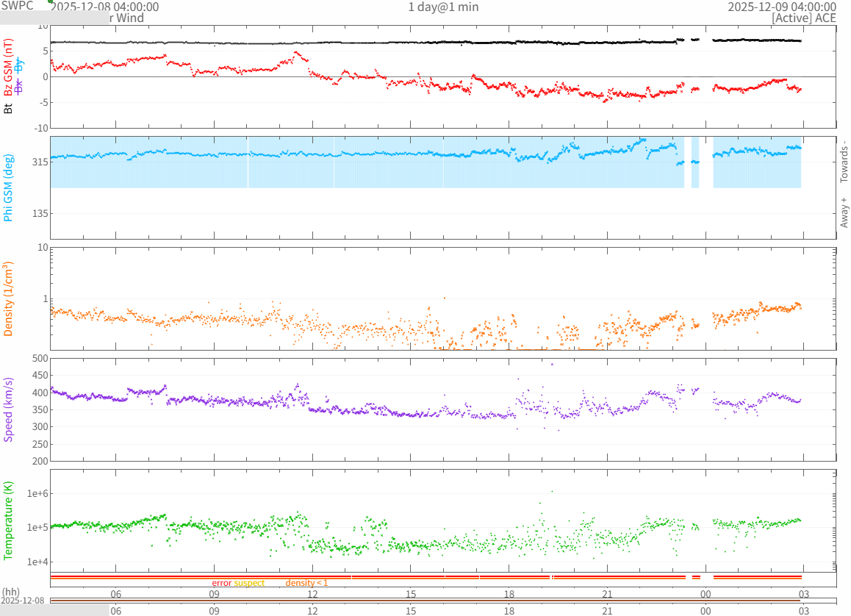This screenshot has width=851, height=616.
Task: Toggle the red Bz GSM series label
Action: click(x=8, y=69)
